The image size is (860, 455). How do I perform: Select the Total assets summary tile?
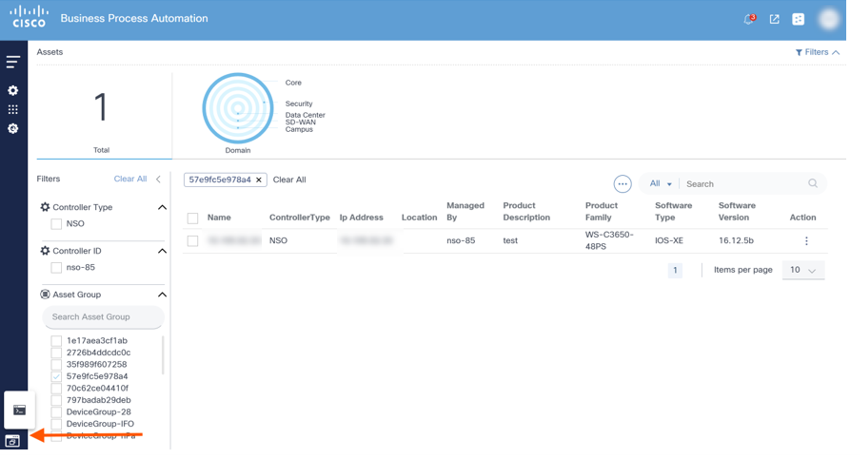coord(101,116)
